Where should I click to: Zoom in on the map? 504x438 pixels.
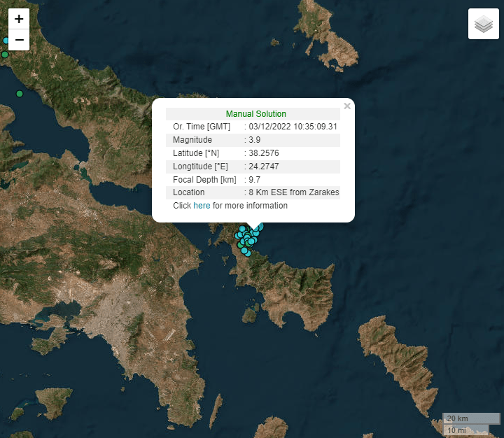[x=19, y=19]
